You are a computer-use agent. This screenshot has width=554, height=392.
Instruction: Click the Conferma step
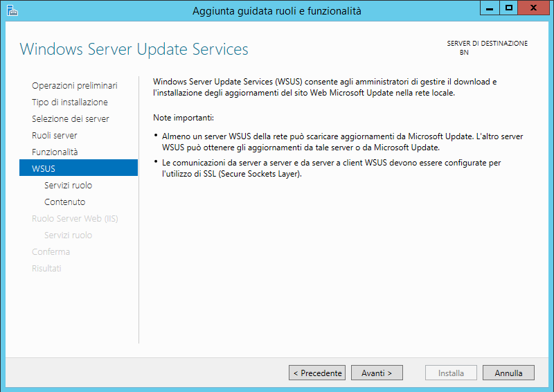pos(51,251)
